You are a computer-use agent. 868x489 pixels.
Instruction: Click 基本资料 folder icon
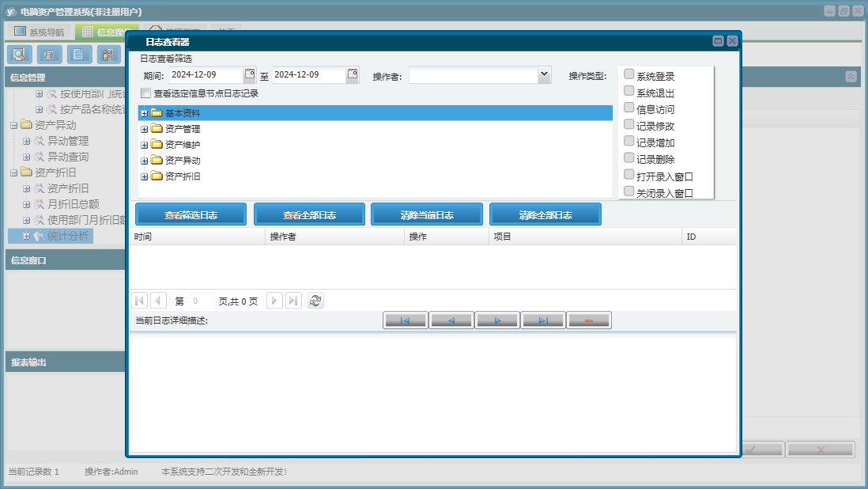point(157,113)
